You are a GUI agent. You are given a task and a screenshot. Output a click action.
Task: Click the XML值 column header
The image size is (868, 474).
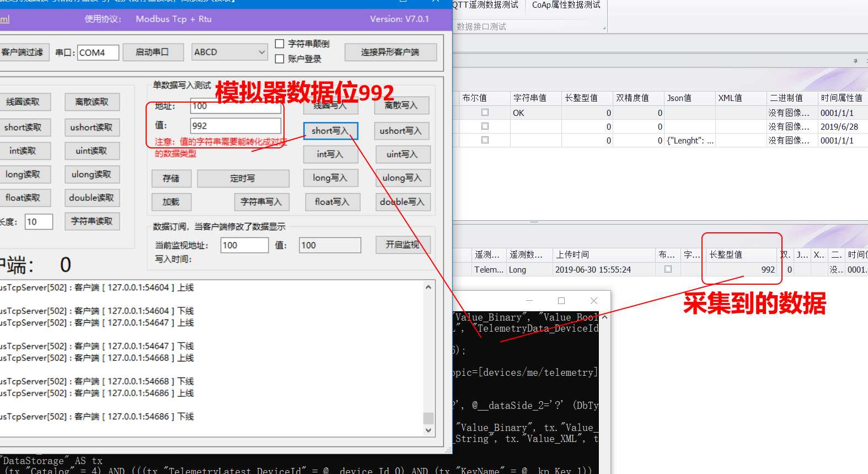click(x=741, y=98)
